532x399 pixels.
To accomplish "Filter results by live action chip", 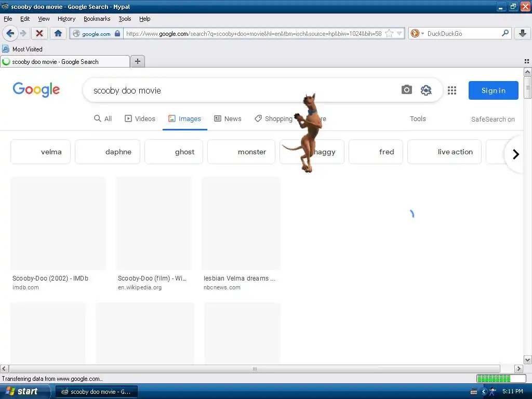I will click(x=445, y=152).
